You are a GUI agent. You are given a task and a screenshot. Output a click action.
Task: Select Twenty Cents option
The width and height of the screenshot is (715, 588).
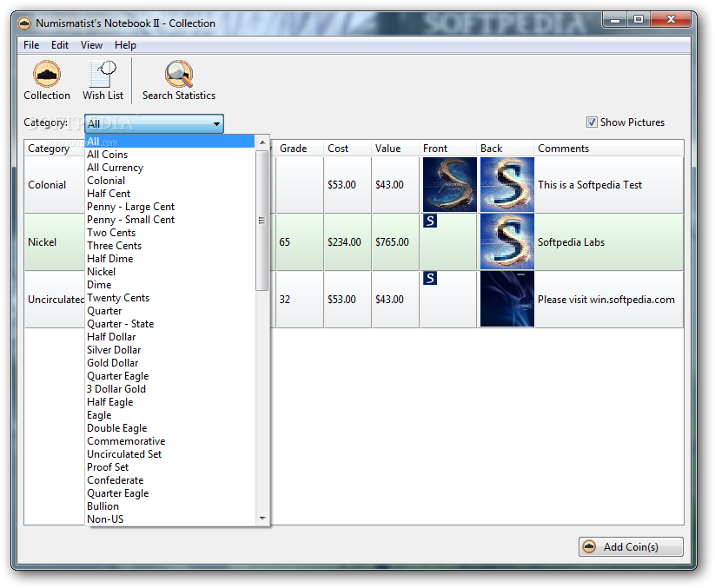(x=169, y=298)
